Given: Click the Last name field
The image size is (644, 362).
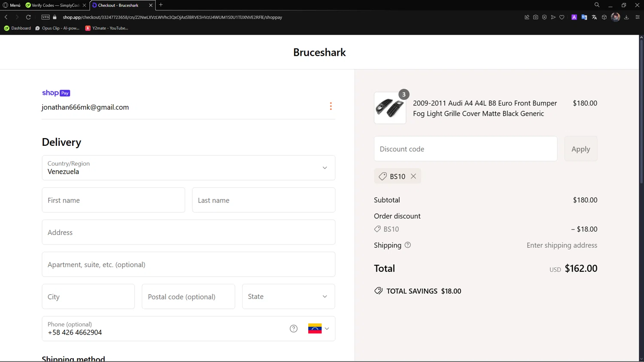Looking at the screenshot, I should [264, 200].
